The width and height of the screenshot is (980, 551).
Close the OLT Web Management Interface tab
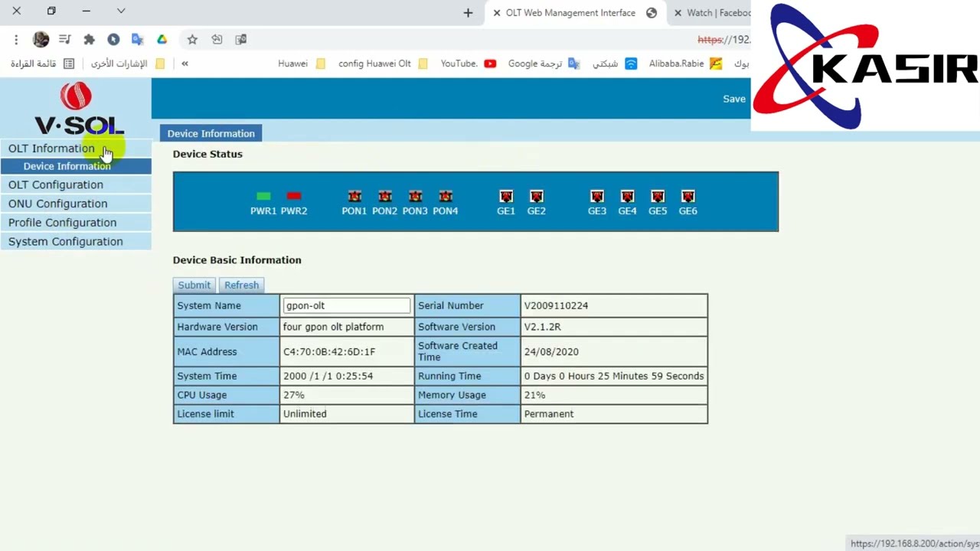[497, 13]
